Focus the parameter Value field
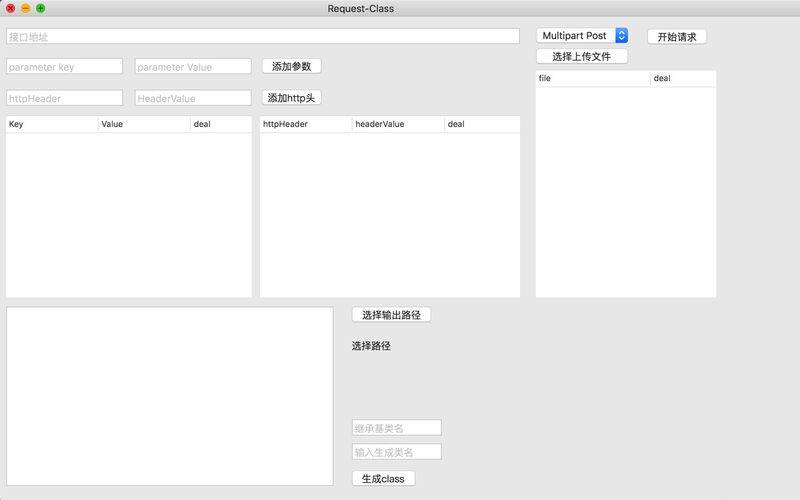Screen dimensions: 800x500 point(193,66)
